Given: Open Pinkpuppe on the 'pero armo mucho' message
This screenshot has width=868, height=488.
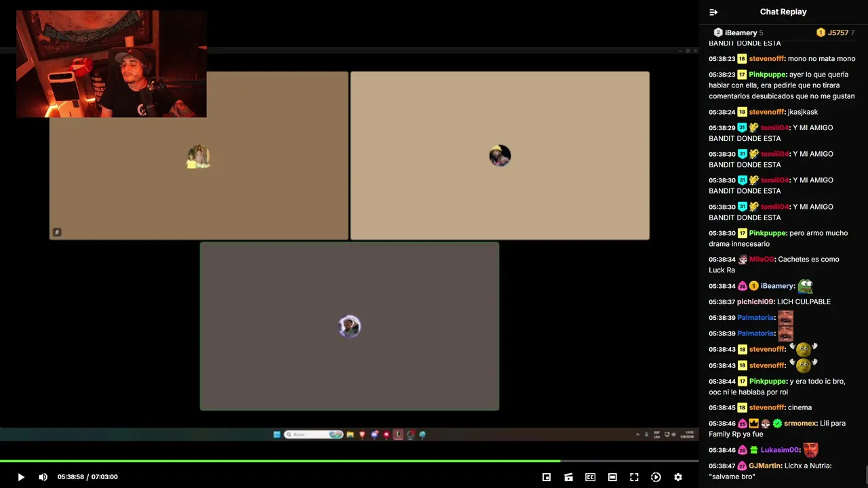Looking at the screenshot, I should pyautogui.click(x=767, y=233).
